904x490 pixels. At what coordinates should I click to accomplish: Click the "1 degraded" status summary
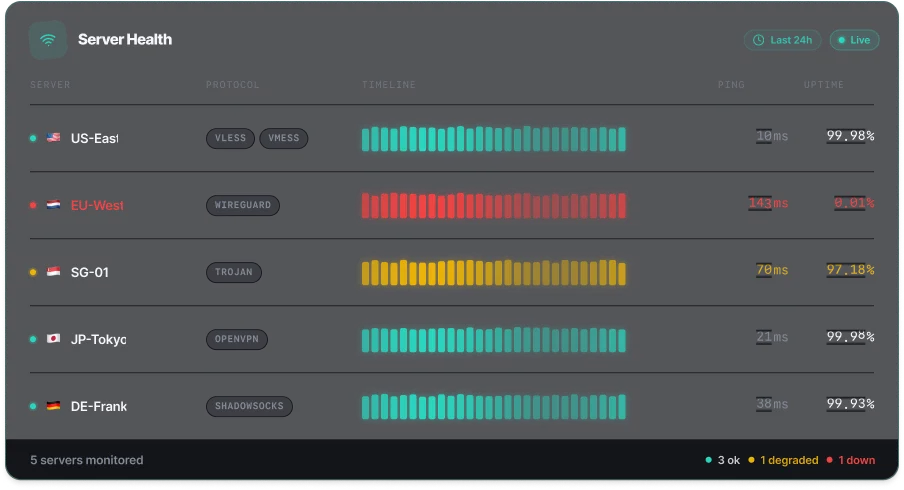pyautogui.click(x=784, y=460)
